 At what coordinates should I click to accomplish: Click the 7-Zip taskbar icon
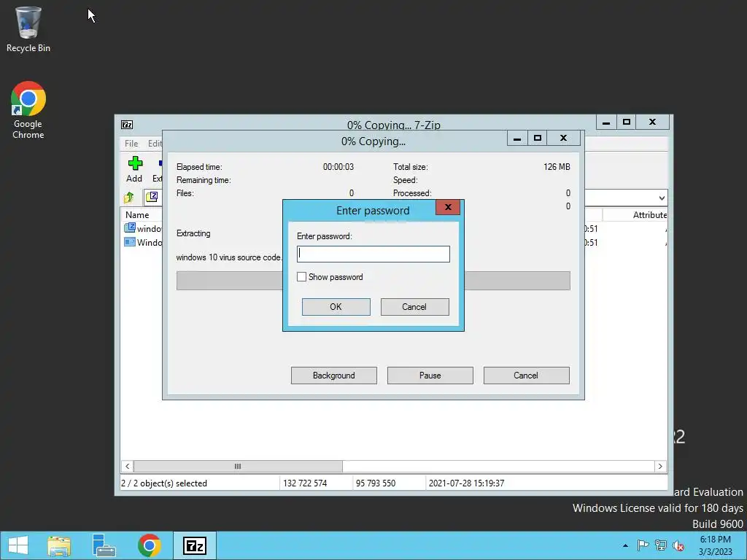tap(194, 545)
